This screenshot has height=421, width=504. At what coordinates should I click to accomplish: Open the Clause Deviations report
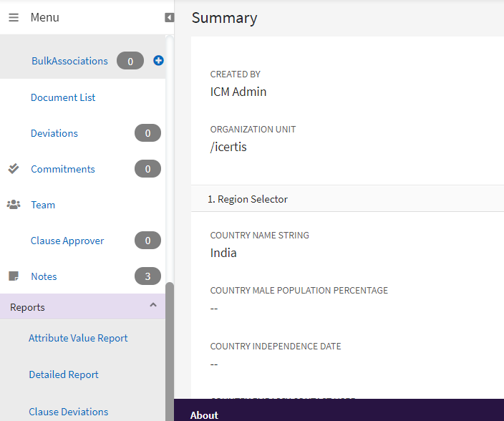point(69,412)
